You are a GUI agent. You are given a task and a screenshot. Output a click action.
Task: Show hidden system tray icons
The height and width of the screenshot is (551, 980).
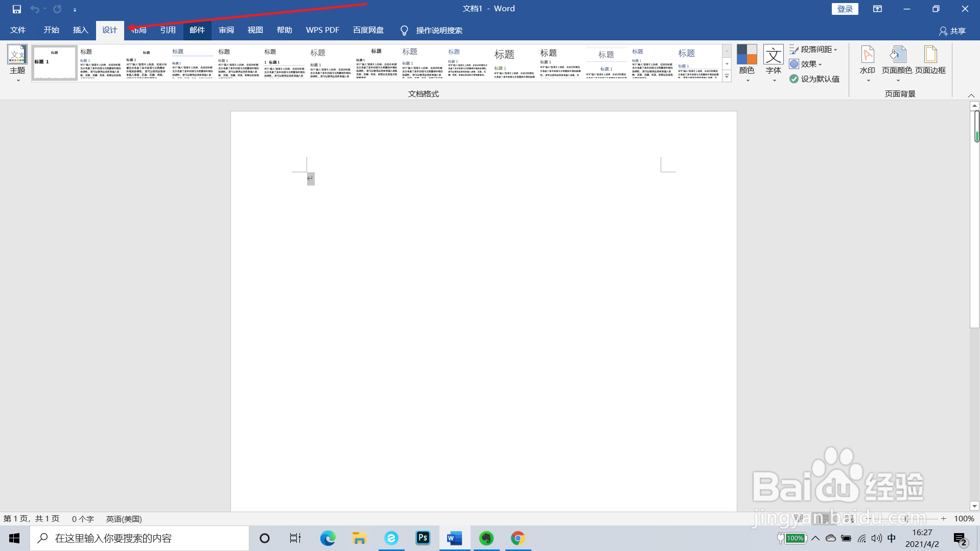point(815,538)
